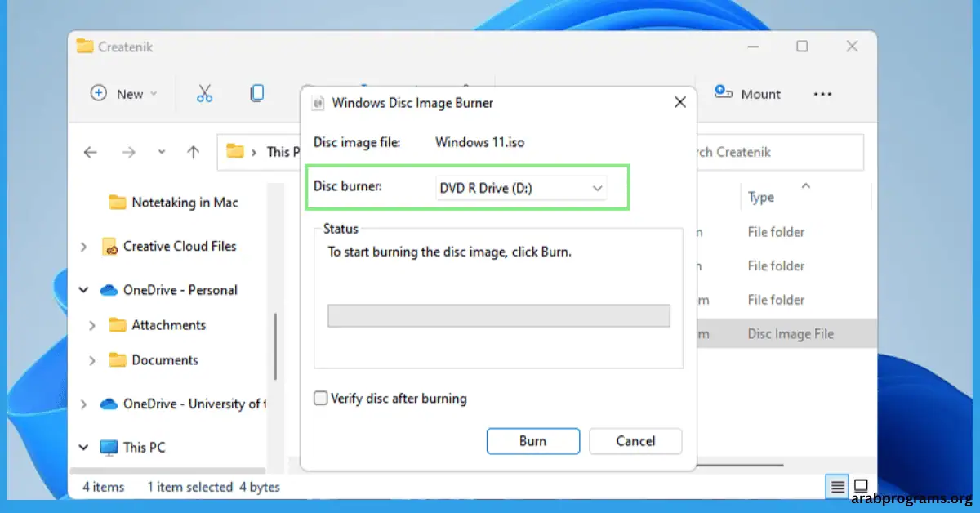Click the folder icon in address bar
The width and height of the screenshot is (980, 513).
click(235, 151)
